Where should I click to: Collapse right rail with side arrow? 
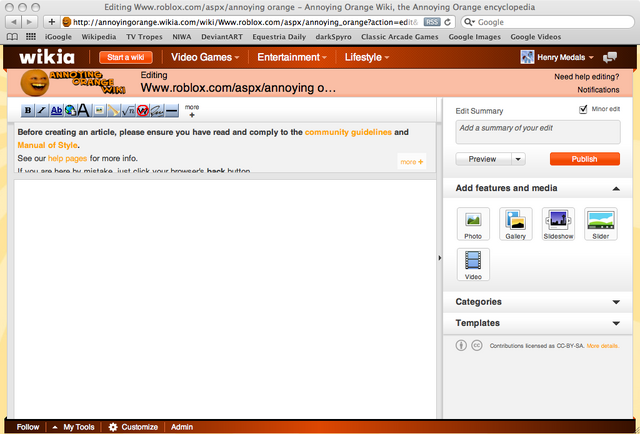coord(440,258)
